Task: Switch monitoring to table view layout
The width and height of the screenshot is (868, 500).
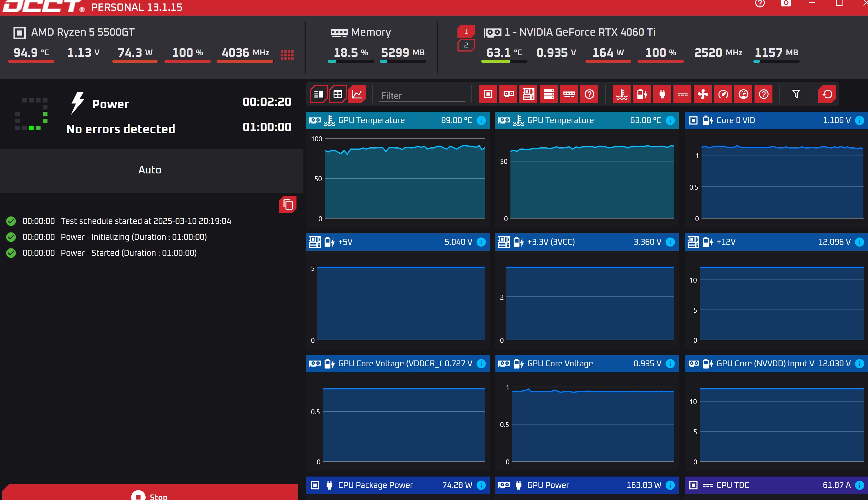Action: [x=338, y=94]
